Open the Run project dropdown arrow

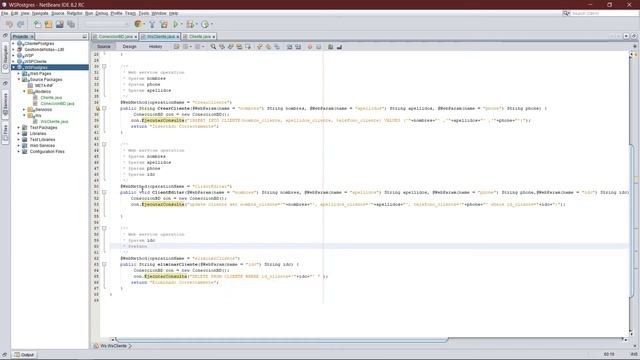(x=182, y=24)
